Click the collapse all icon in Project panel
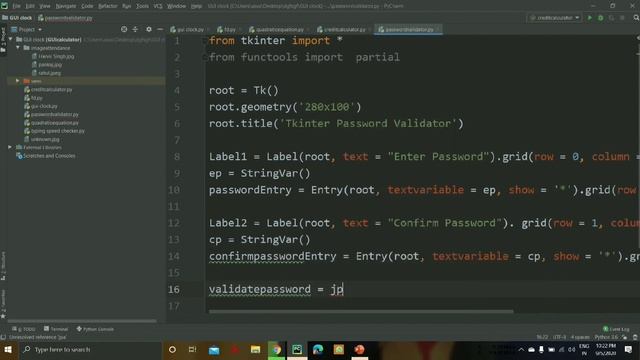The image size is (640, 360). tap(135, 29)
